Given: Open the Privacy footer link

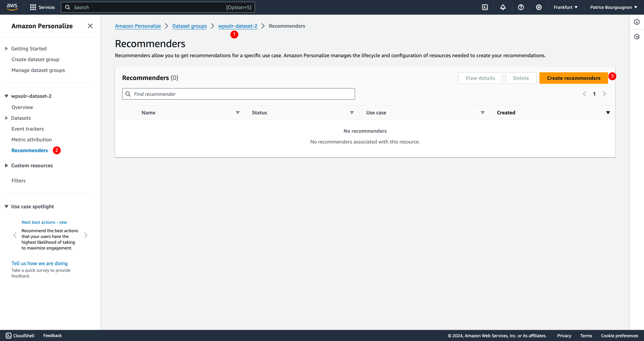Looking at the screenshot, I should 564,335.
